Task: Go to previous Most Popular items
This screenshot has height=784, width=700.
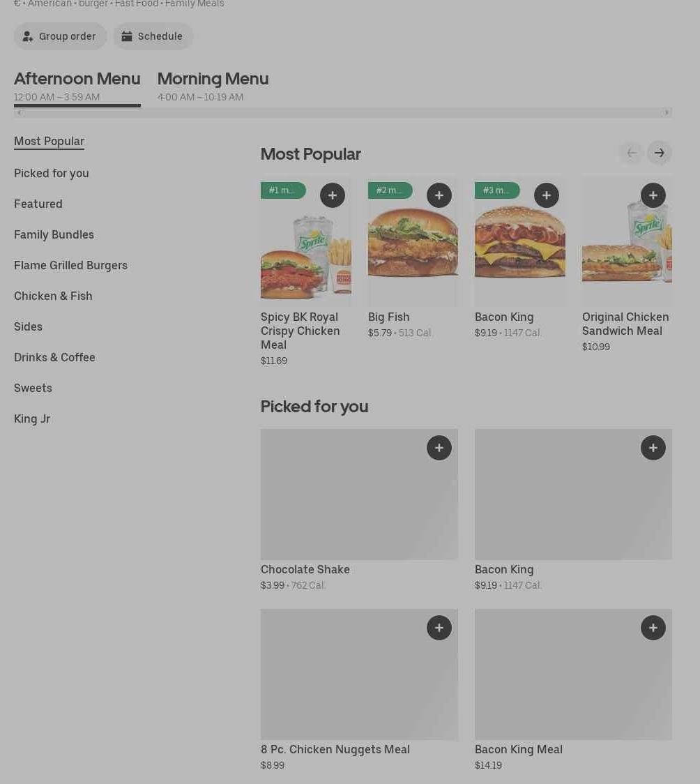Action: [x=631, y=153]
